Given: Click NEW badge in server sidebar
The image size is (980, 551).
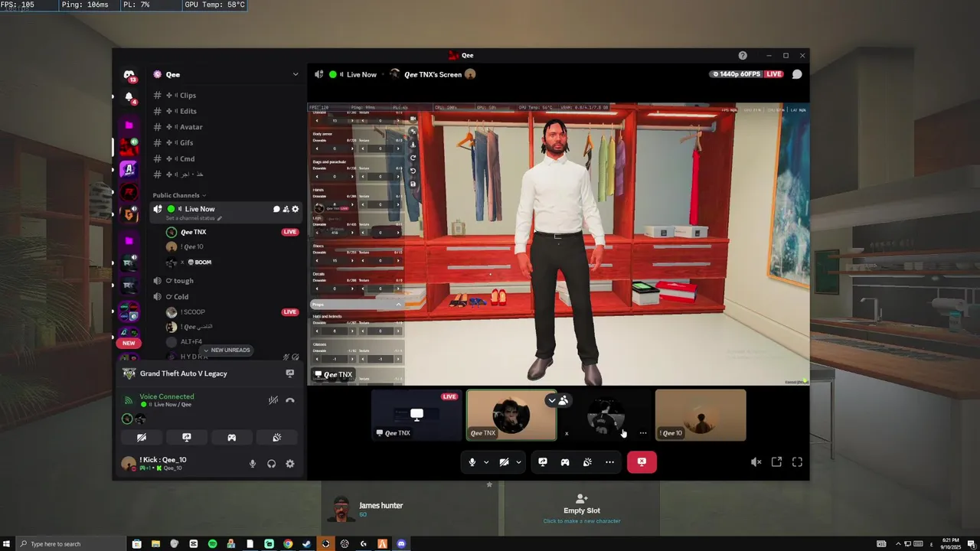Looking at the screenshot, I should pos(129,343).
